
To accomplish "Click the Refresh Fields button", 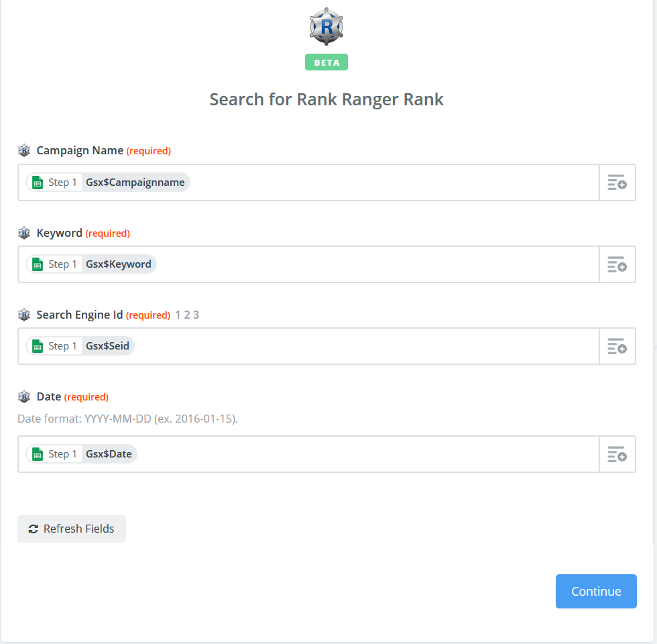I will (72, 529).
